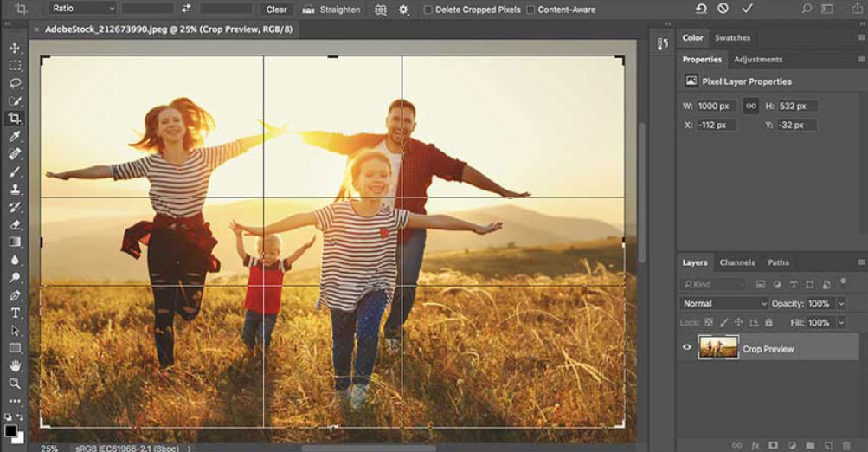The image size is (868, 452).
Task: Open the Properties panel flyout menu
Action: point(861,59)
